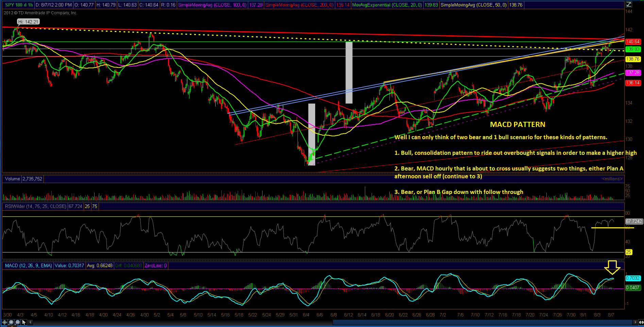Click the zoom out magnifier icon
Screen dimensions: 644x327
point(18,322)
